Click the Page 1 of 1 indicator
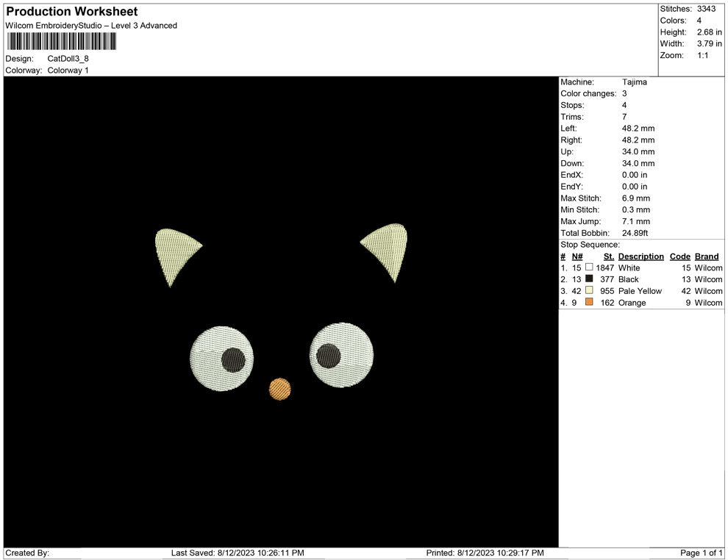Screen dimensions: 728x560 [x=701, y=553]
